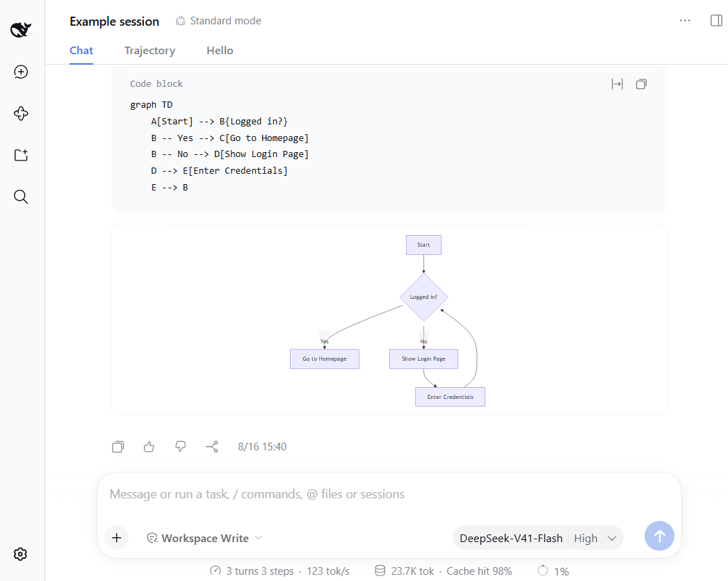The width and height of the screenshot is (728, 581).
Task: Focus the message input field
Action: (389, 494)
